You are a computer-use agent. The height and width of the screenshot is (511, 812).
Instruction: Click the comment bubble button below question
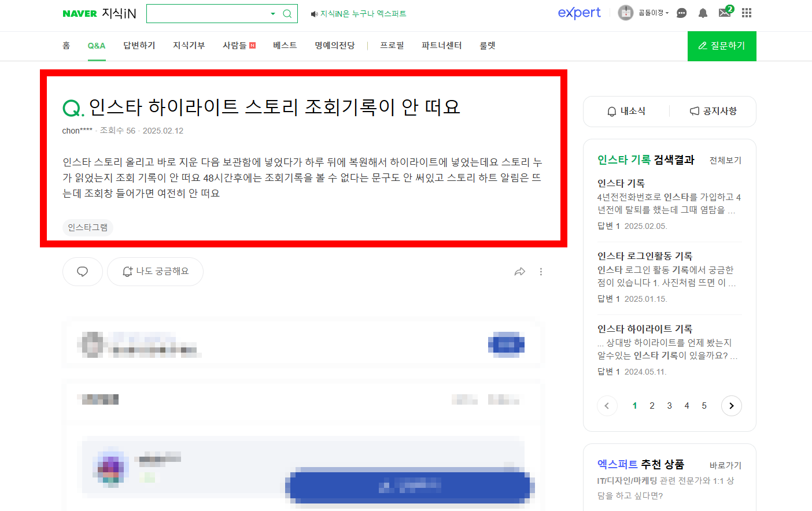pos(83,272)
